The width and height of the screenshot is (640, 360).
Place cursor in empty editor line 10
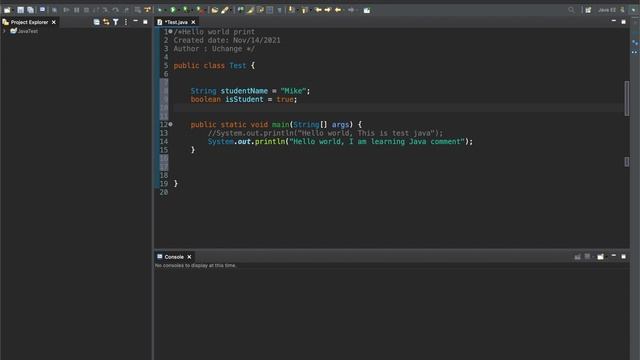click(398, 108)
